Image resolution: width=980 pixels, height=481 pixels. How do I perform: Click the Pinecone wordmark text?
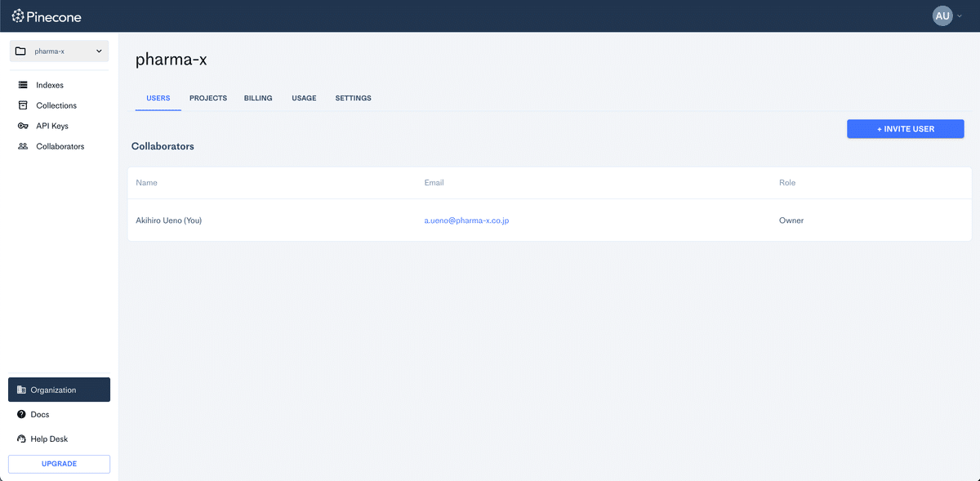click(55, 16)
